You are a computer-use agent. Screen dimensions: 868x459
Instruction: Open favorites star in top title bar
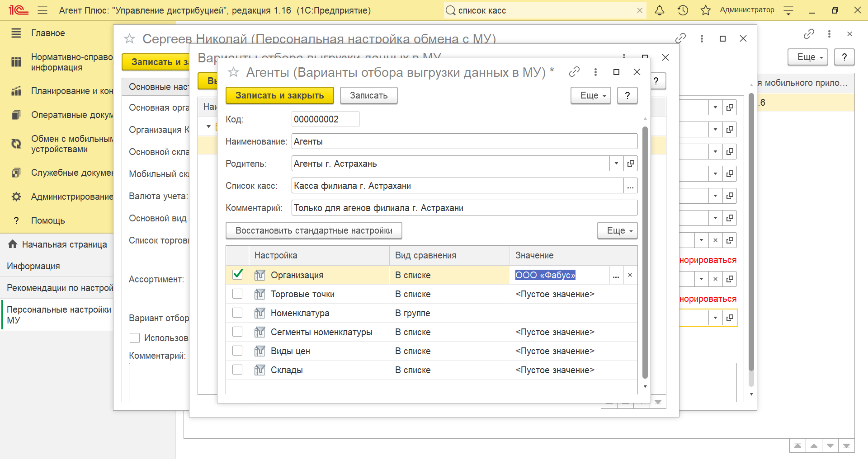point(706,10)
